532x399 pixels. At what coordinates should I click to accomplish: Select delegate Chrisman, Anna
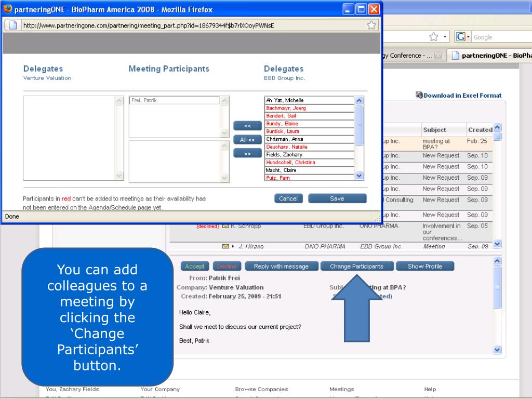click(309, 139)
